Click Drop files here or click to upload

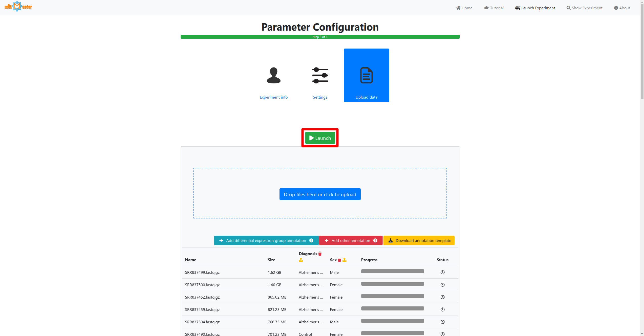click(320, 194)
